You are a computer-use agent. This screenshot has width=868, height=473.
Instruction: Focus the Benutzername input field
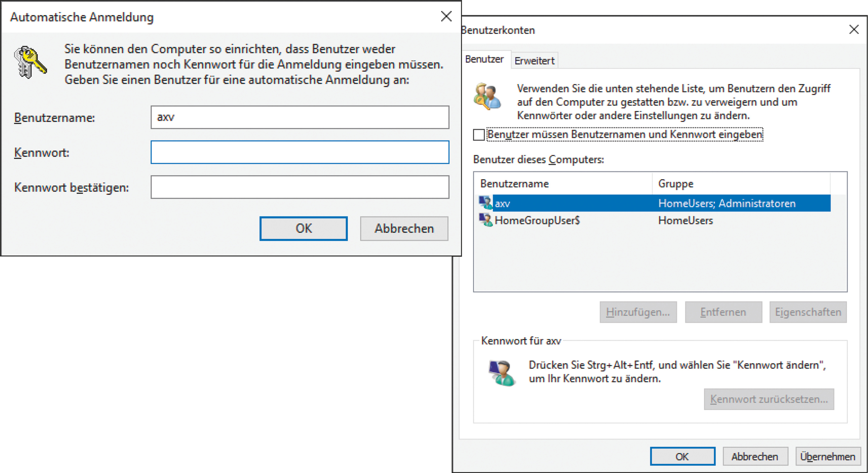point(300,117)
